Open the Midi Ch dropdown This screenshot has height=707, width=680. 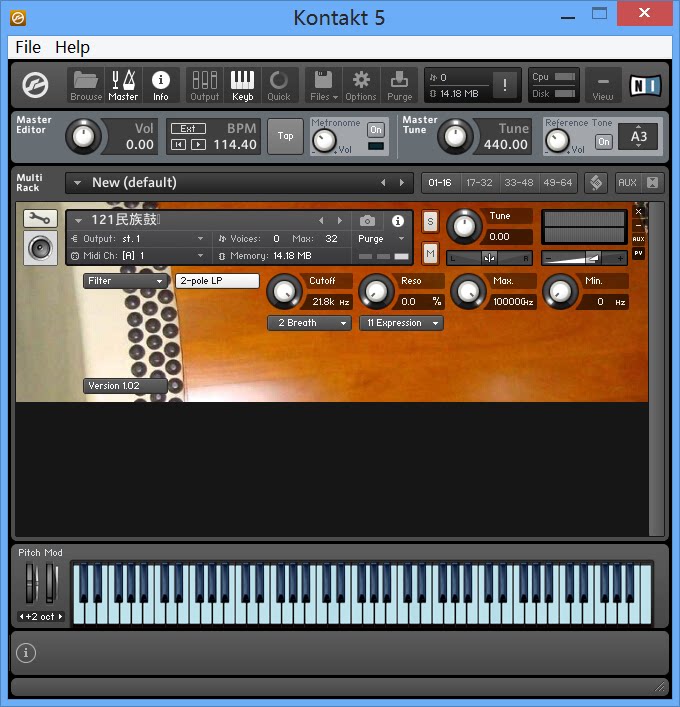[x=137, y=256]
